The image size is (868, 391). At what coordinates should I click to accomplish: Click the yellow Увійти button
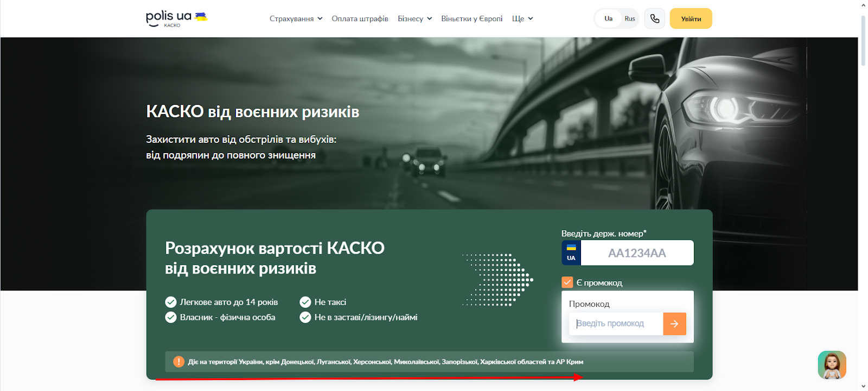(691, 18)
